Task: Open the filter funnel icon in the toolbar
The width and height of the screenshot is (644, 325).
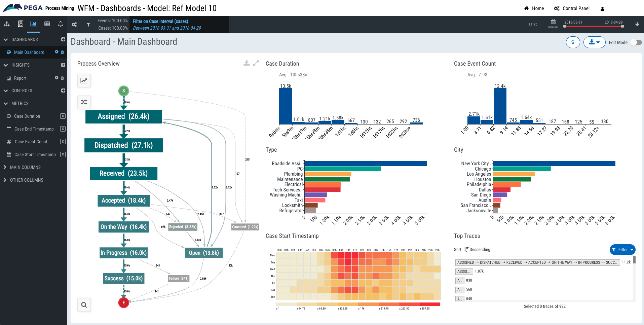Action: tap(88, 24)
